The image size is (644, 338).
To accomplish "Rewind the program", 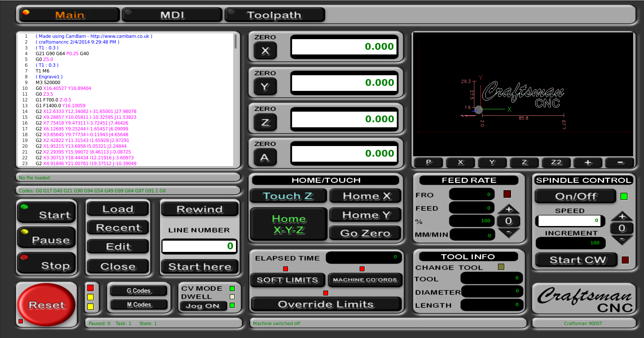I will pyautogui.click(x=200, y=209).
